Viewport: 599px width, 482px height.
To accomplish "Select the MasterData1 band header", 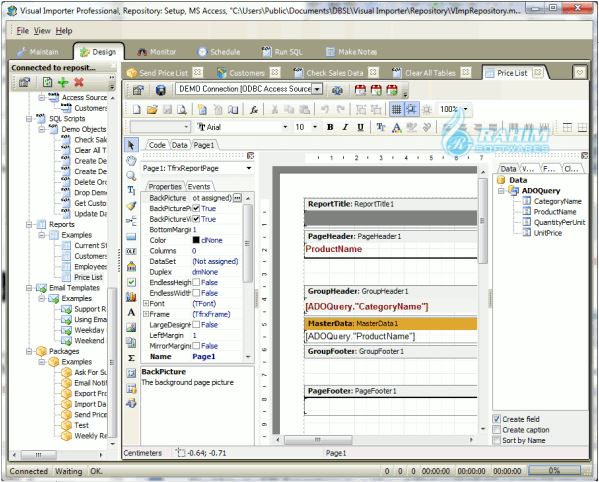I will 390,323.
